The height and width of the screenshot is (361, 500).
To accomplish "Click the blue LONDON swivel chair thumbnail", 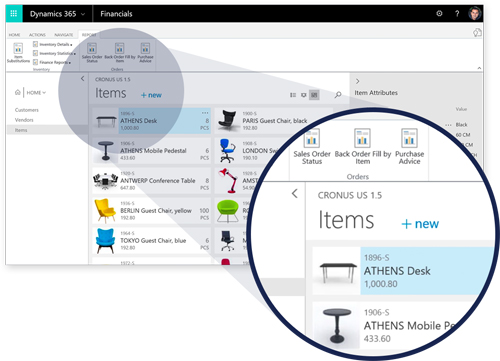I will pos(227,151).
